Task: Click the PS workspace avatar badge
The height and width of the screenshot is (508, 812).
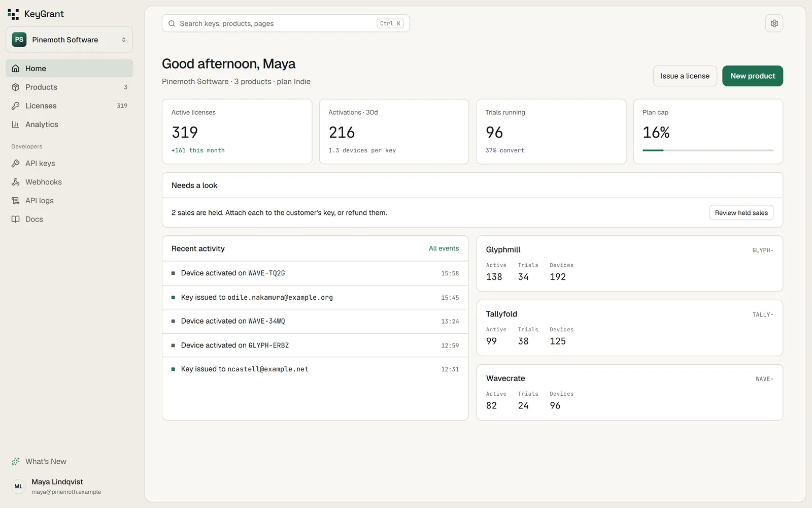Action: 19,40
